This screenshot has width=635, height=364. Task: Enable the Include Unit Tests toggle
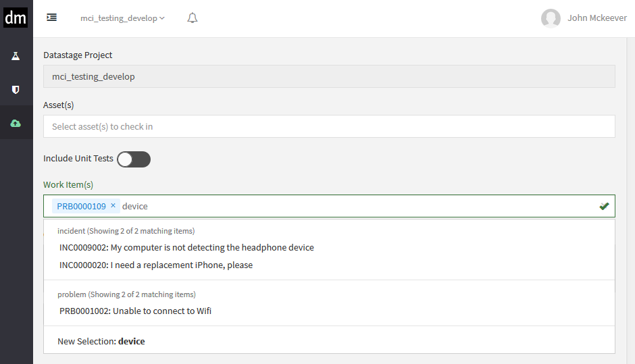click(x=133, y=159)
